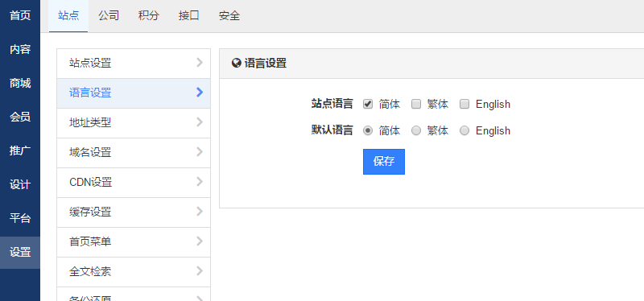Expand the CDN设置 row arrow
This screenshot has width=644, height=301.
tap(200, 182)
